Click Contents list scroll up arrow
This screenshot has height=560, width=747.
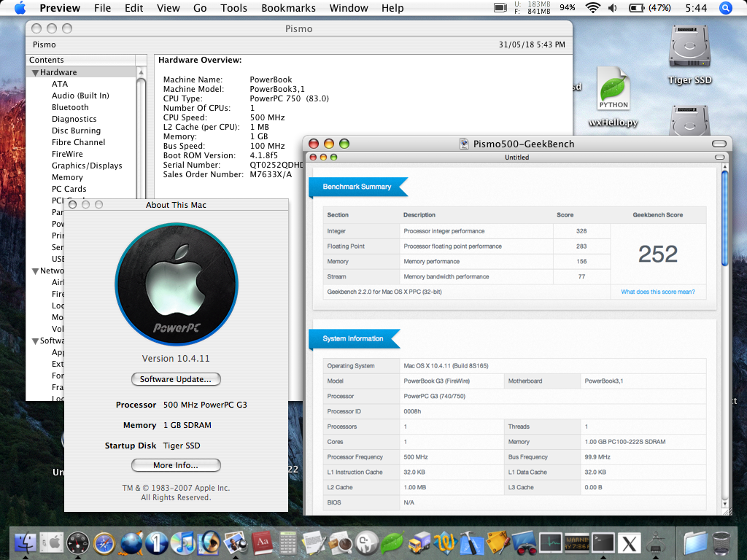(141, 72)
